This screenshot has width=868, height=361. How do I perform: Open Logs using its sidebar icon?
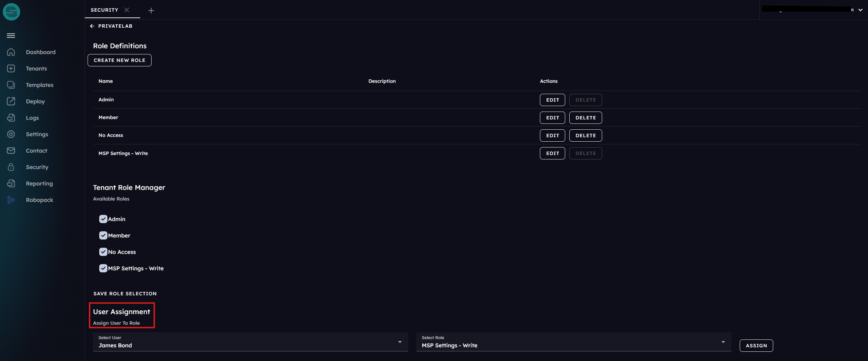[x=11, y=118]
